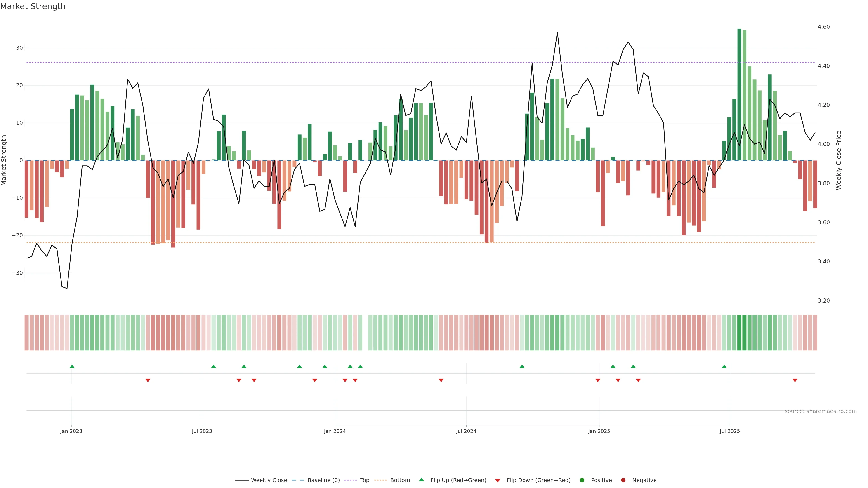Click flip-up triangle just before Jul 2025
This screenshot has width=868, height=488.
(x=724, y=366)
